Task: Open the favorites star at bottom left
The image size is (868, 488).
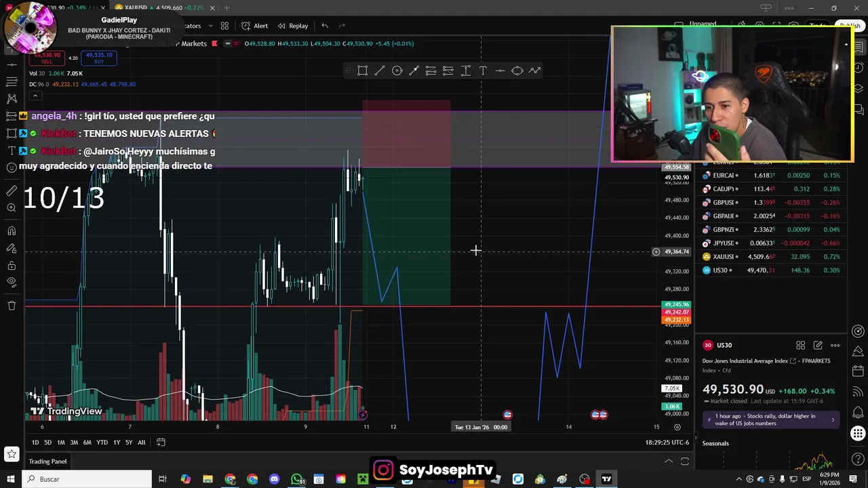Action: [12, 454]
